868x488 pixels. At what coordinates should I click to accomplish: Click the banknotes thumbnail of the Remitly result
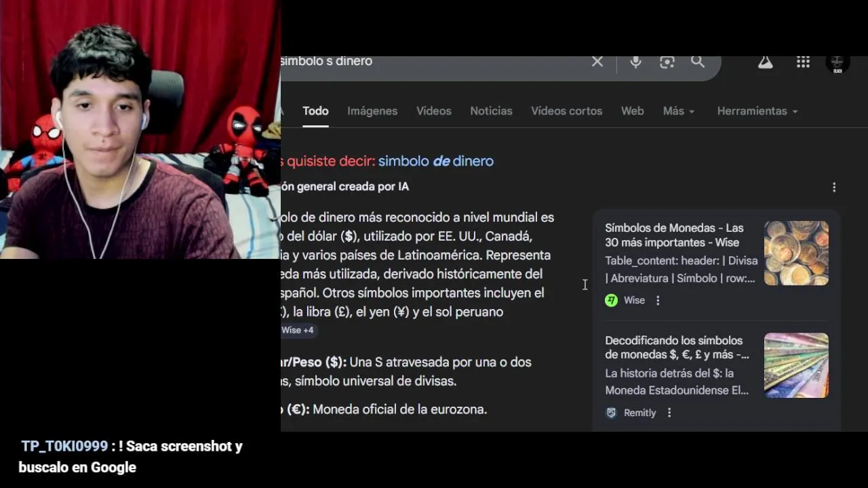click(796, 365)
